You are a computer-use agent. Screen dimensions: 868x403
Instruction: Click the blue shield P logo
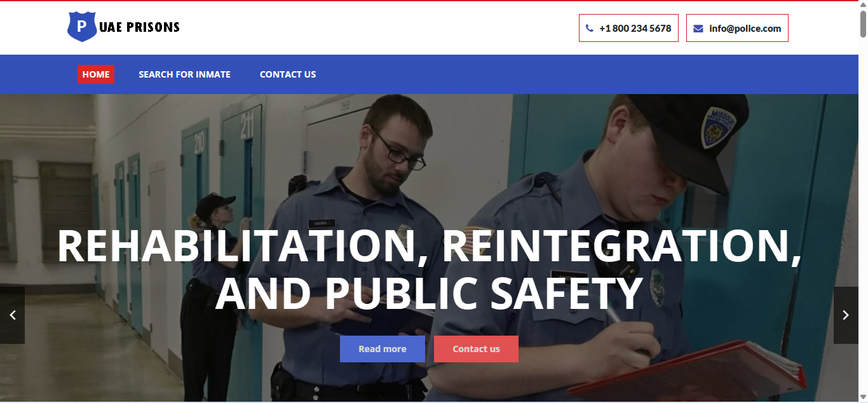(82, 27)
